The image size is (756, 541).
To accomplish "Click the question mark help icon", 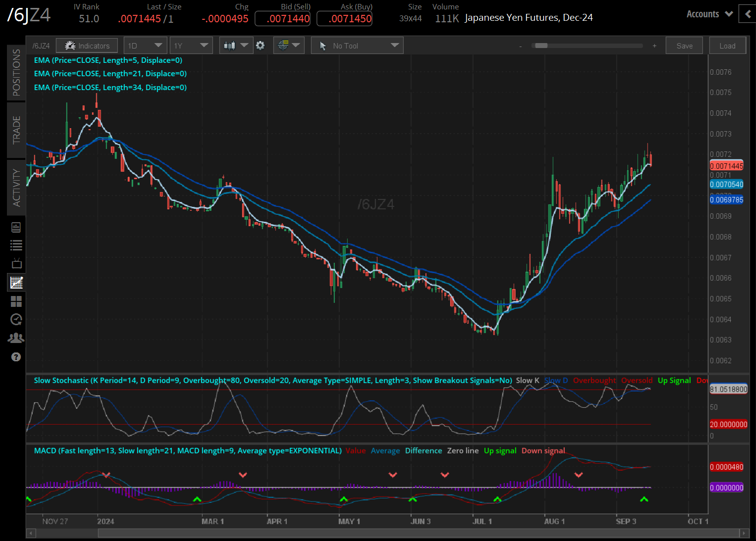I will 16,357.
